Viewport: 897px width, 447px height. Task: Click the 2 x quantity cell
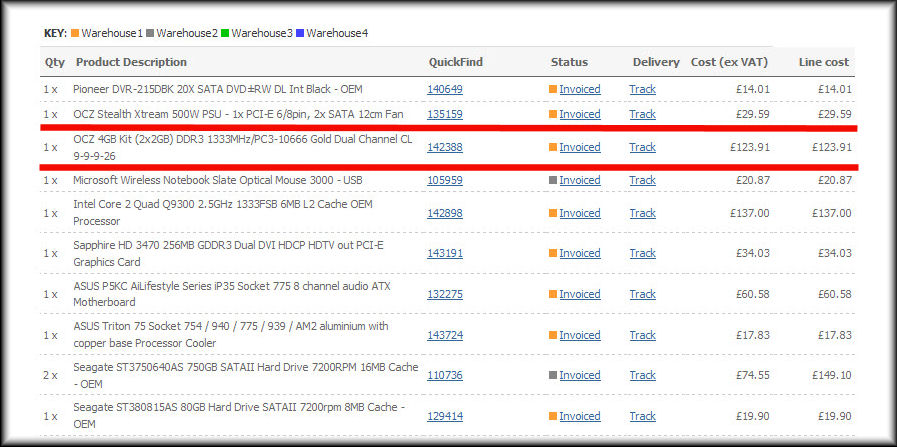click(50, 375)
